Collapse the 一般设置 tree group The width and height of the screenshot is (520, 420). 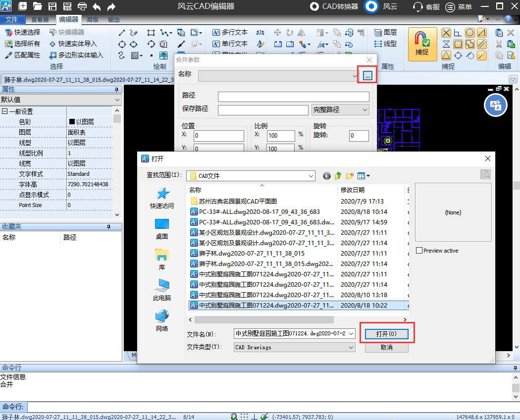4,111
